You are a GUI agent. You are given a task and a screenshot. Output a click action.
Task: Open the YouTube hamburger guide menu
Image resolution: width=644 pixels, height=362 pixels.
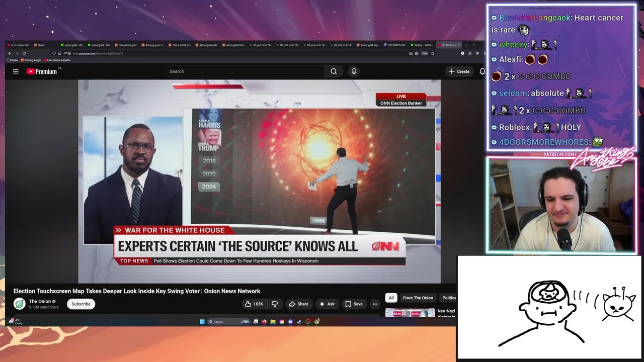click(x=16, y=71)
